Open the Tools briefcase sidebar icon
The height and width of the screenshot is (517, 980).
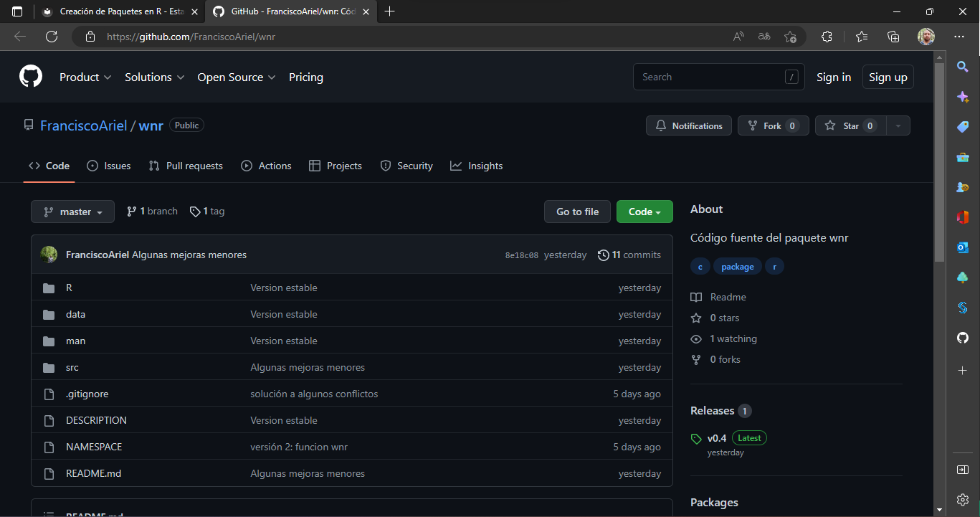click(x=963, y=157)
